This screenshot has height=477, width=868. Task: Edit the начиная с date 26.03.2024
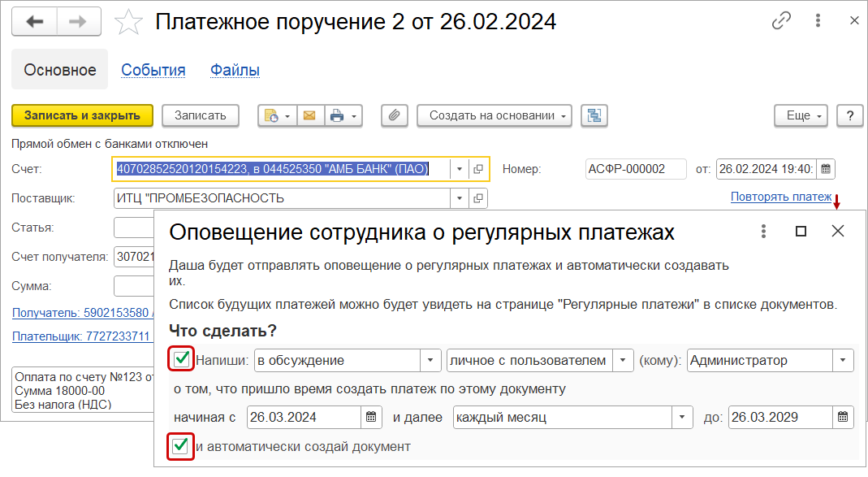click(304, 417)
